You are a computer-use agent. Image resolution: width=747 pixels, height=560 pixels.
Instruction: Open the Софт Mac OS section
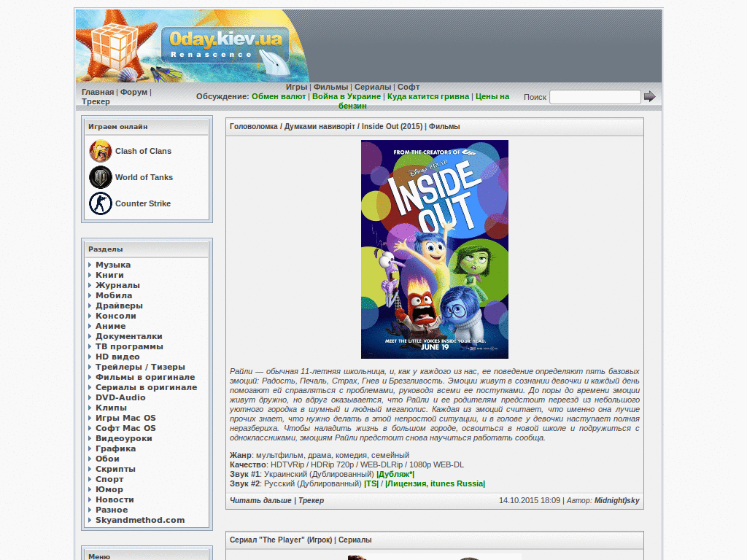(125, 429)
